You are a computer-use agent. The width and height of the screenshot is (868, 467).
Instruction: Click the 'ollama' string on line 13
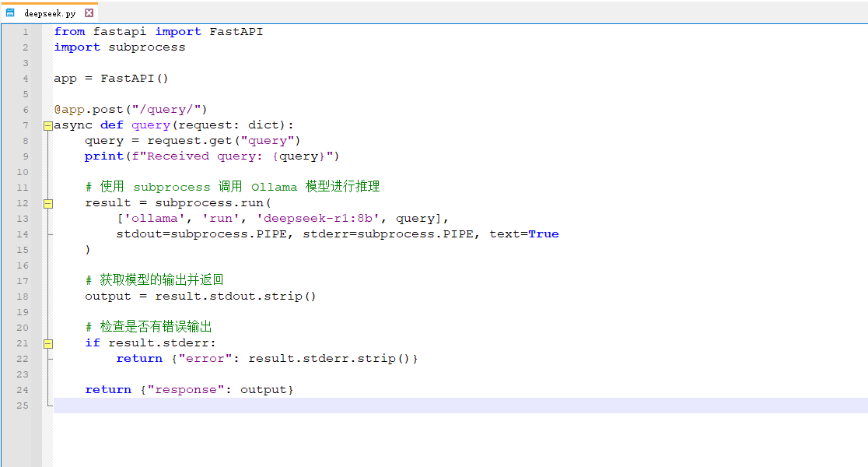coord(155,218)
